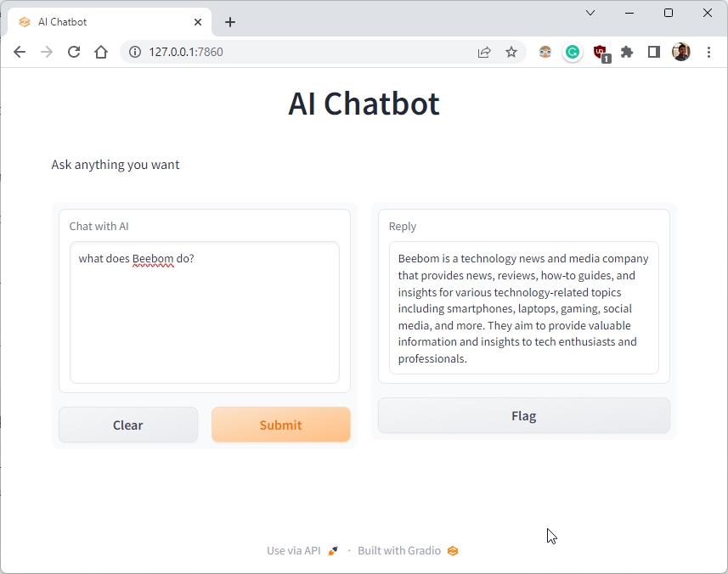Bookmark the page using the star icon
The width and height of the screenshot is (728, 574).
[511, 52]
